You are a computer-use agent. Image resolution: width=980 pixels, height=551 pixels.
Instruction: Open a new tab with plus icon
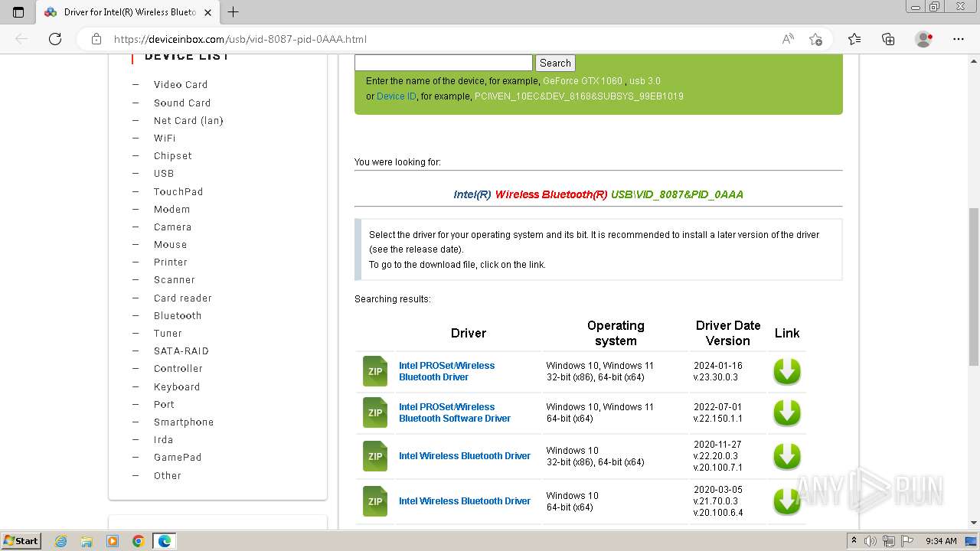[234, 12]
